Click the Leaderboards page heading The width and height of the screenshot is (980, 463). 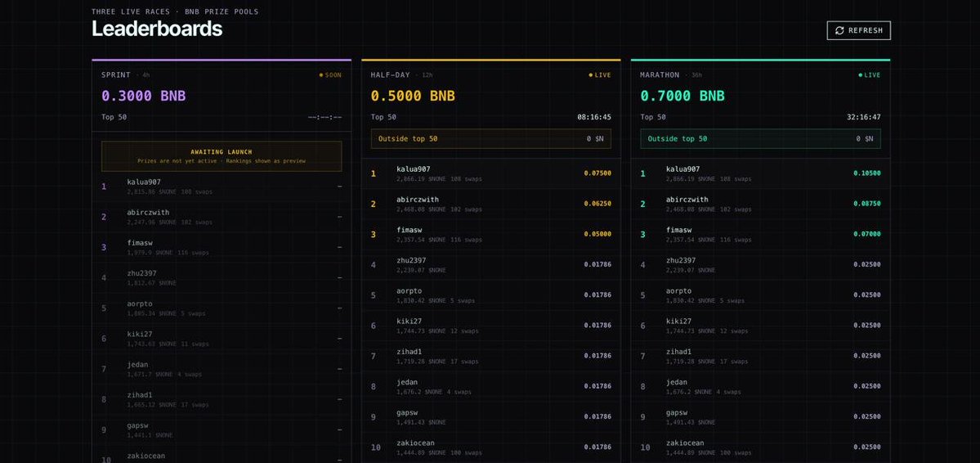157,29
